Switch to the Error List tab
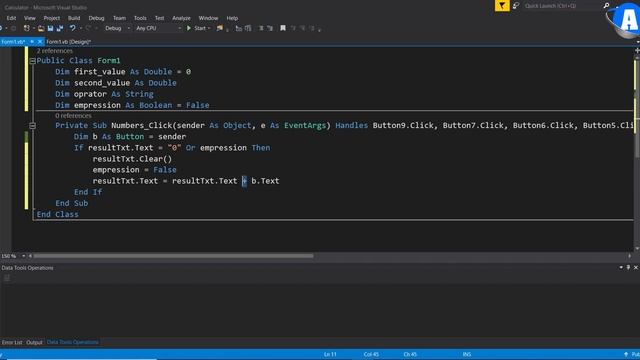This screenshot has width=640, height=360. (12, 342)
